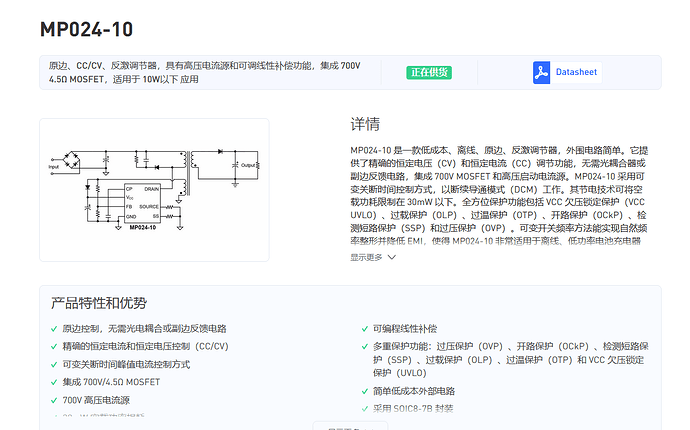Viewport: 690px width, 430px height.
Task: Click the 产品特性和优势 heading
Action: [99, 303]
